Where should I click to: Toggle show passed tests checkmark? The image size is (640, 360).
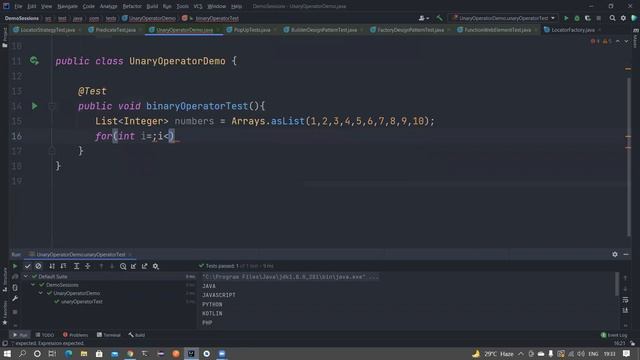pos(27,266)
